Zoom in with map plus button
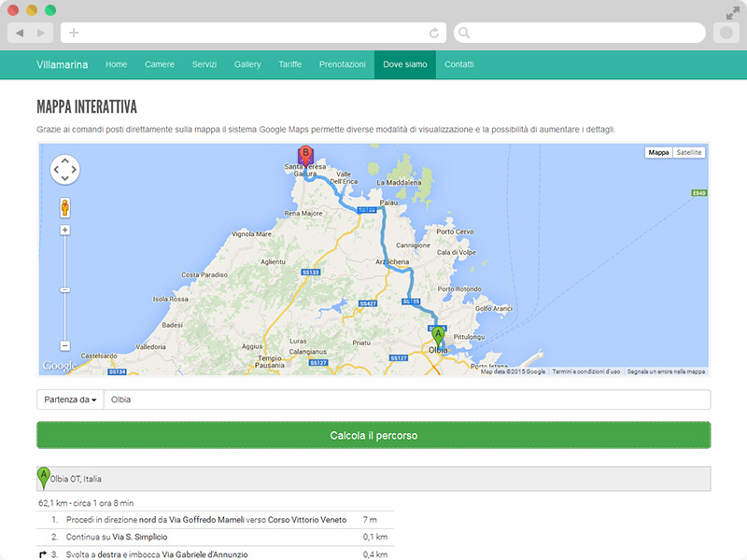Image resolution: width=747 pixels, height=560 pixels. 64,230
